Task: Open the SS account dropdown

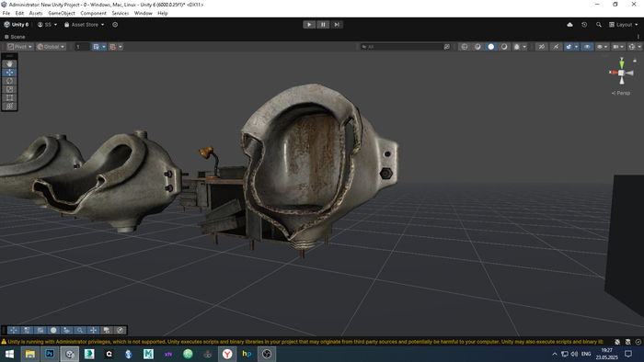Action: point(47,25)
